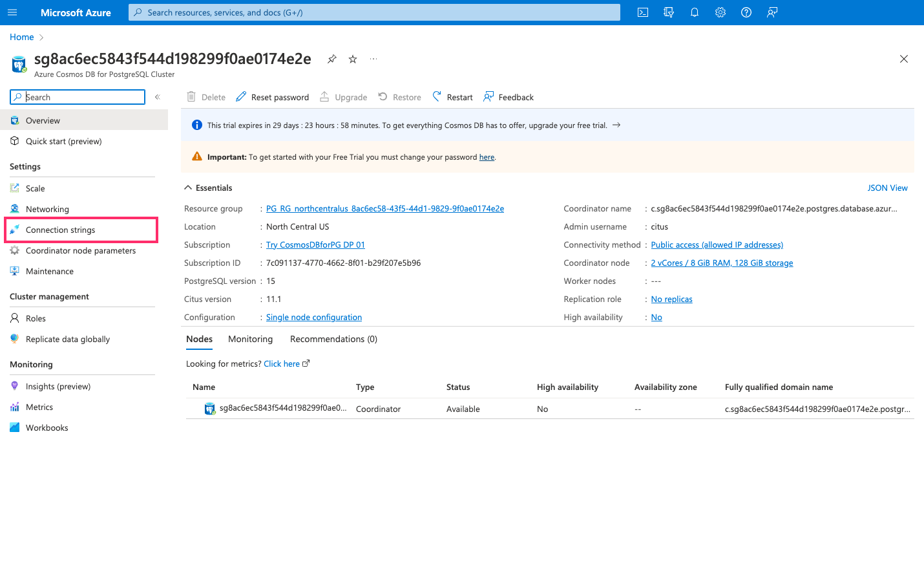This screenshot has width=924, height=562.
Task: Open the Single node configuration link
Action: coord(314,317)
